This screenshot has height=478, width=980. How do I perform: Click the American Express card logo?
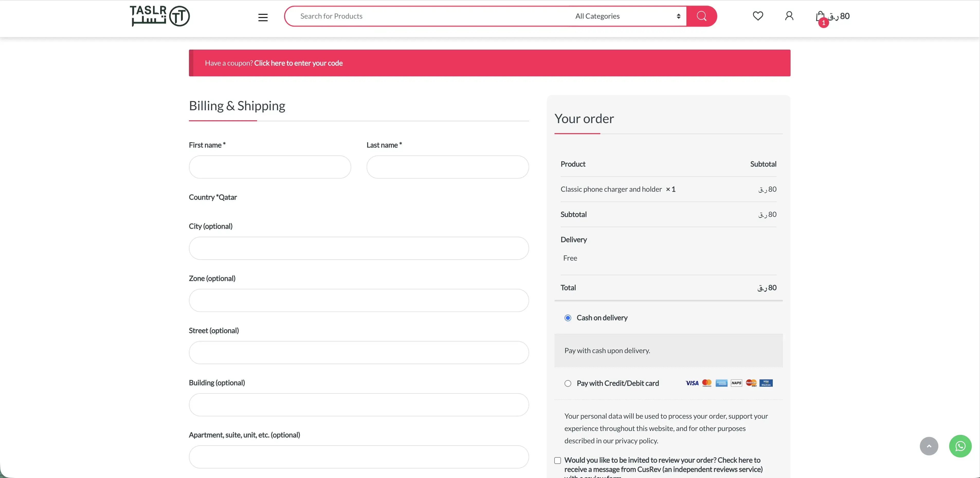721,383
